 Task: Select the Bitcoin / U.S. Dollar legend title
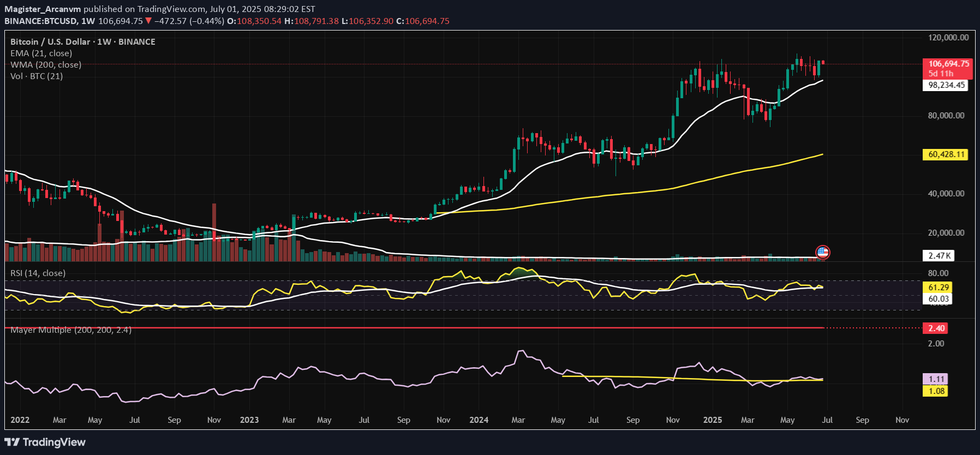click(x=83, y=42)
